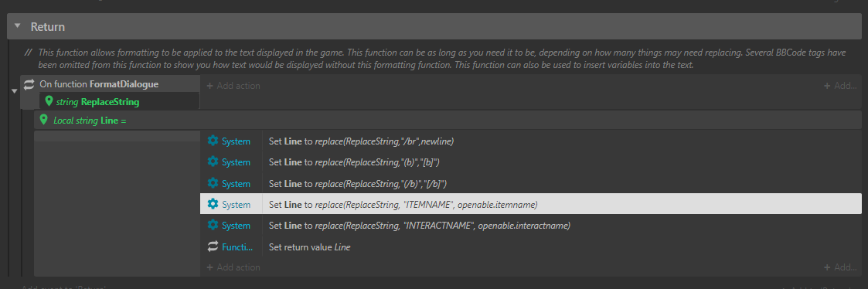Click System gear icon for "/br" replace action

tap(213, 141)
